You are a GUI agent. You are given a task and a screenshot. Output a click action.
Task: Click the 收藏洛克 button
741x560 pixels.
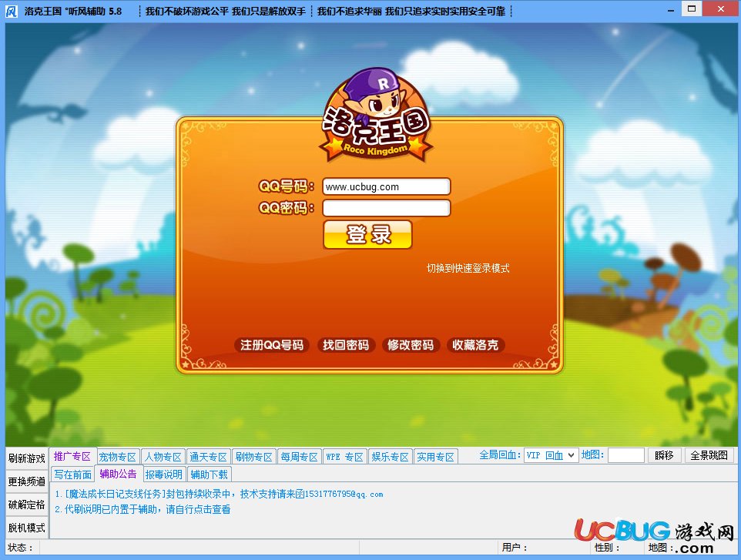475,345
